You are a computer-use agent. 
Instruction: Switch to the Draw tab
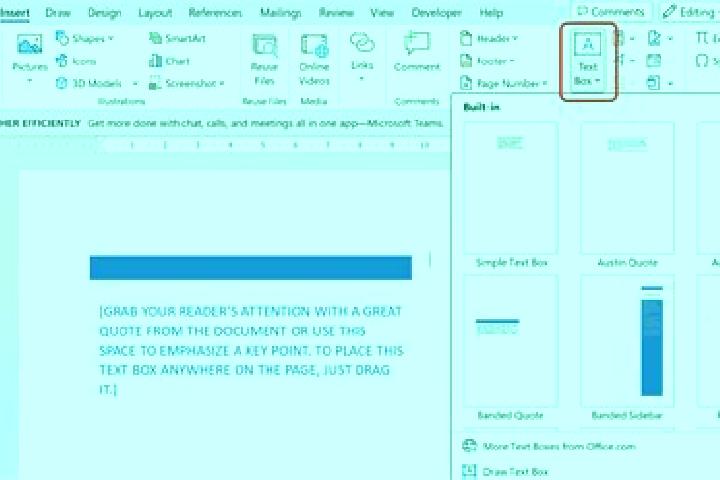pyautogui.click(x=58, y=13)
